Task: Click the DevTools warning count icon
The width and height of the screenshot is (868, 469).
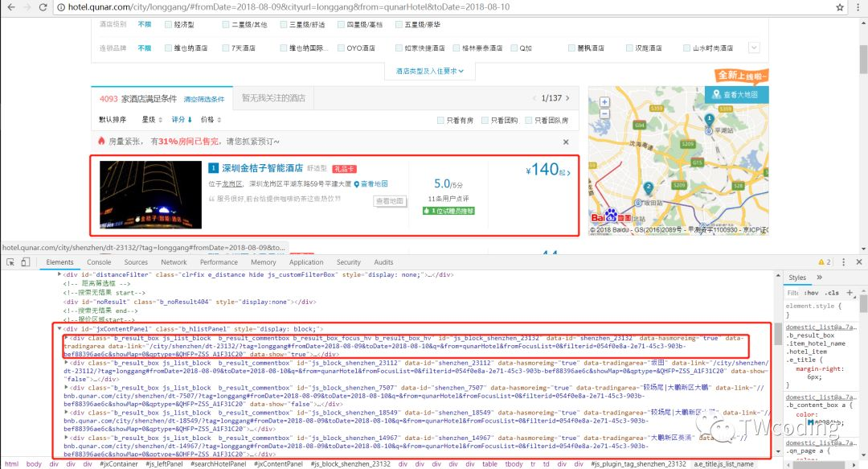Action: point(825,262)
